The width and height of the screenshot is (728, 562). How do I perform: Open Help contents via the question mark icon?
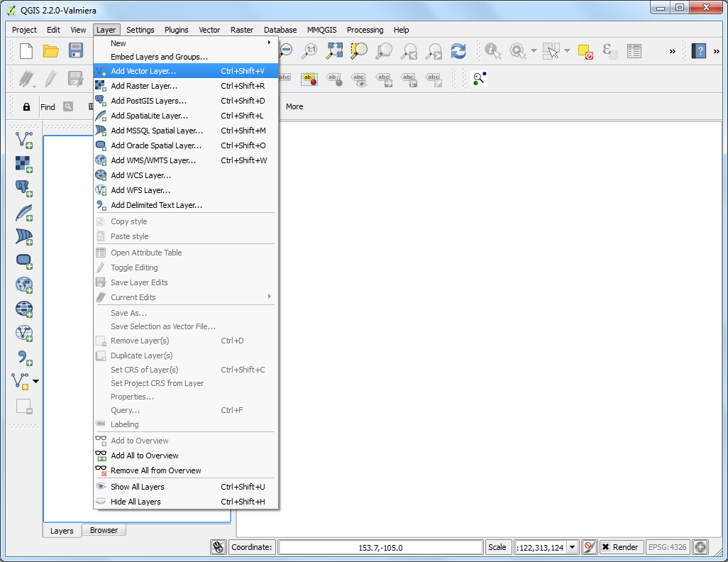click(x=699, y=50)
